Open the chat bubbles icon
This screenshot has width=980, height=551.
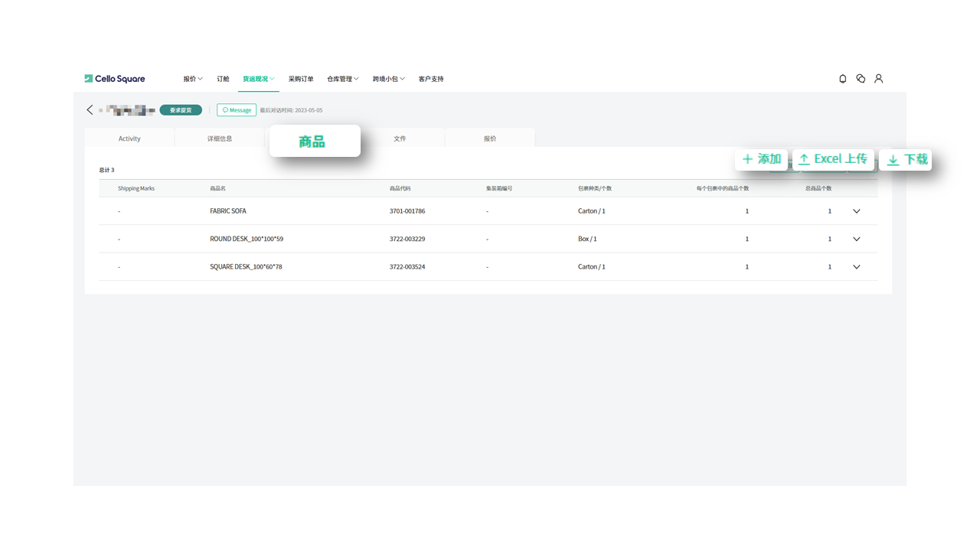[861, 79]
